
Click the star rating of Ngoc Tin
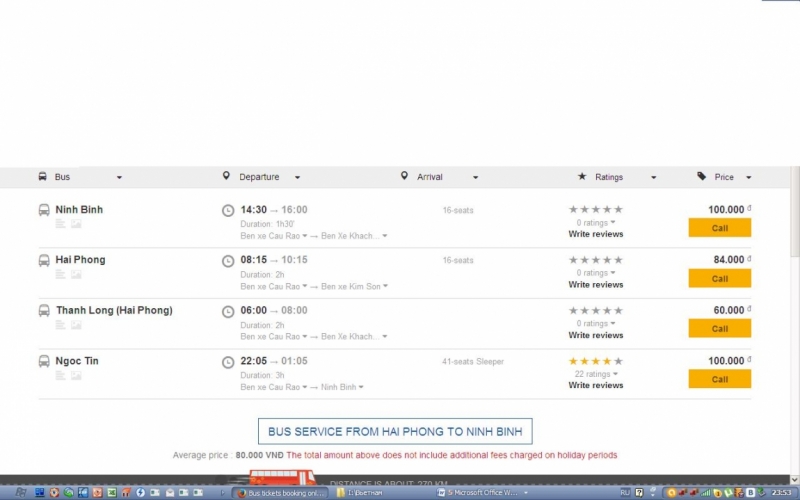pyautogui.click(x=595, y=361)
